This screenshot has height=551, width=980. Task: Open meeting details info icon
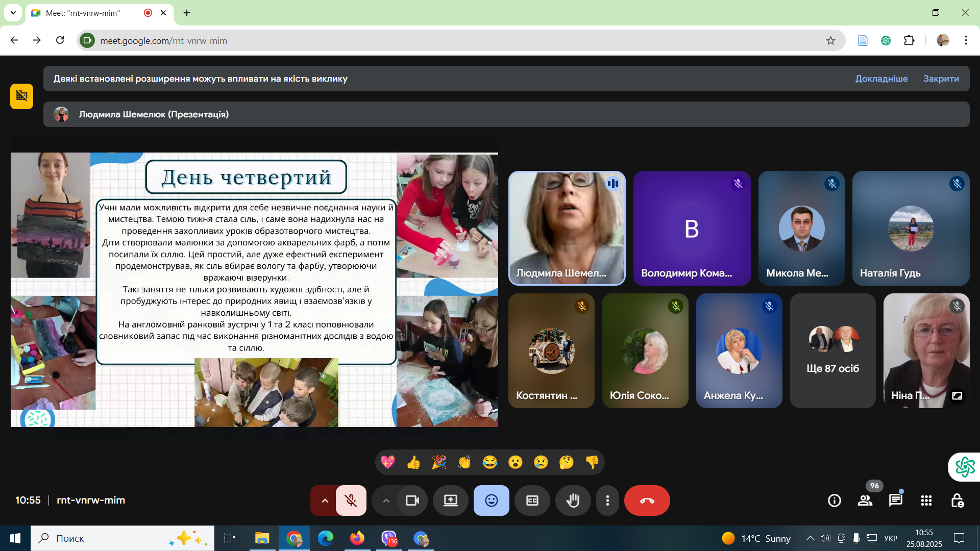pyautogui.click(x=835, y=500)
